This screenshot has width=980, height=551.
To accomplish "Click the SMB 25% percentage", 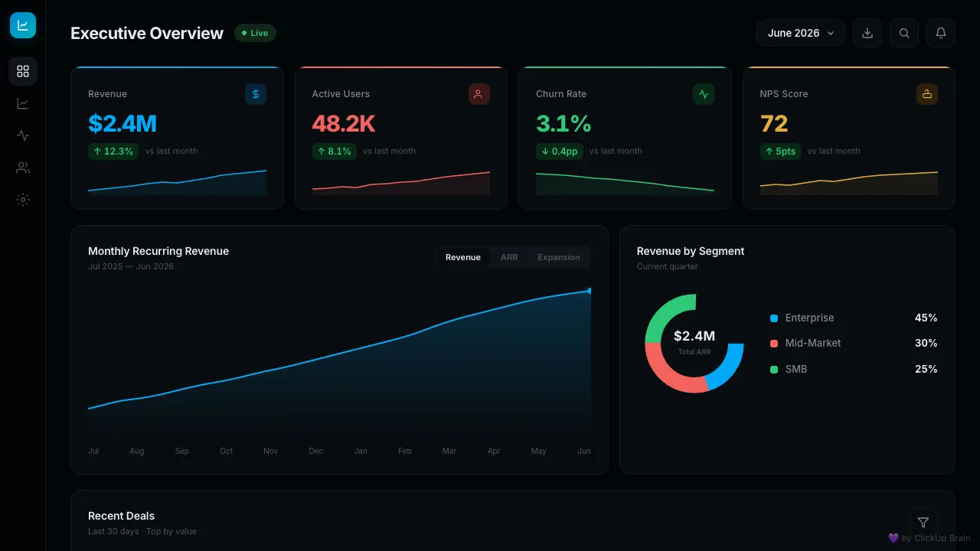I will coord(926,369).
